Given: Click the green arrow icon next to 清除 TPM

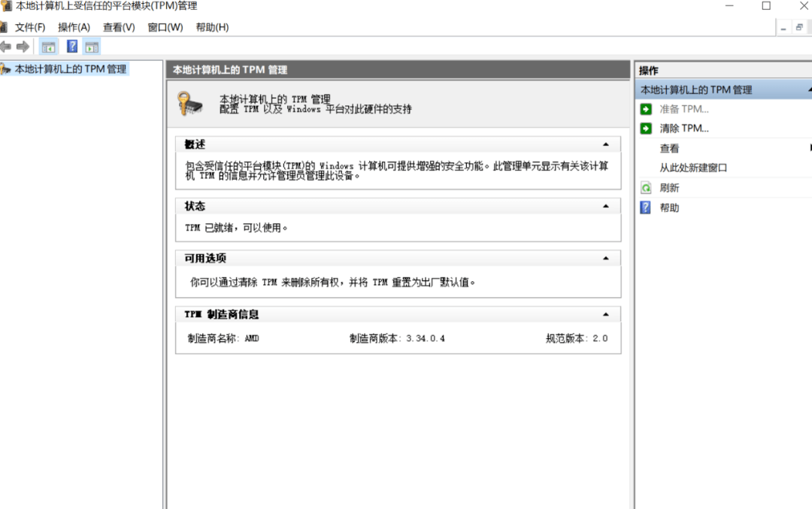Looking at the screenshot, I should pos(647,127).
